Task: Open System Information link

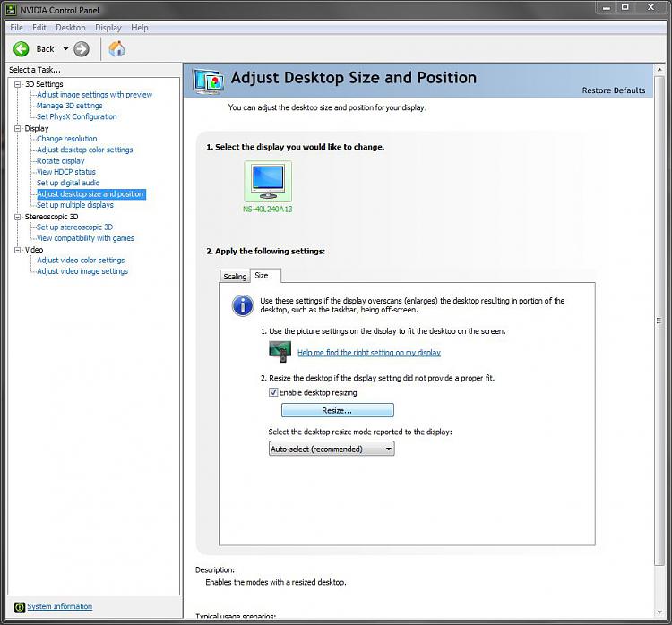Action: point(59,606)
